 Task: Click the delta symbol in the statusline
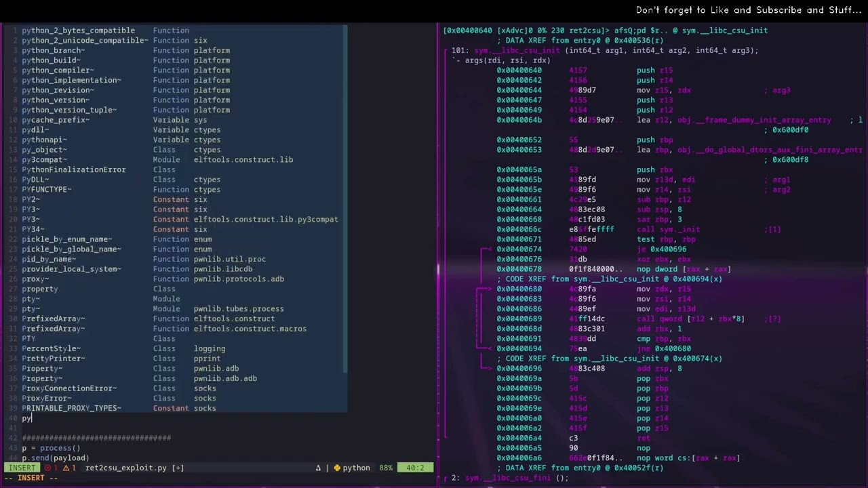[318, 468]
